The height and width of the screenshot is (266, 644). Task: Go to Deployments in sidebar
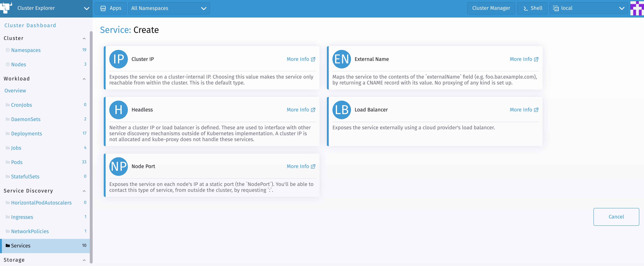[x=26, y=134]
